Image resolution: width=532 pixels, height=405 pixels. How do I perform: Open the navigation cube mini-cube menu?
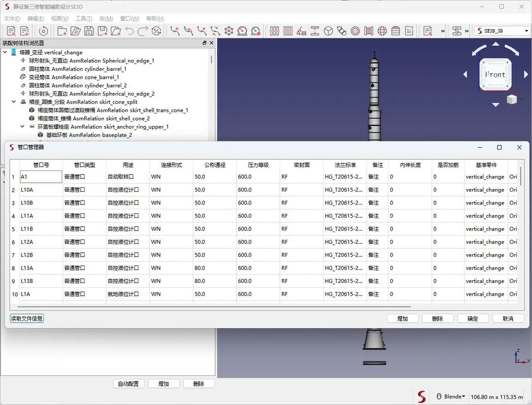(512, 99)
